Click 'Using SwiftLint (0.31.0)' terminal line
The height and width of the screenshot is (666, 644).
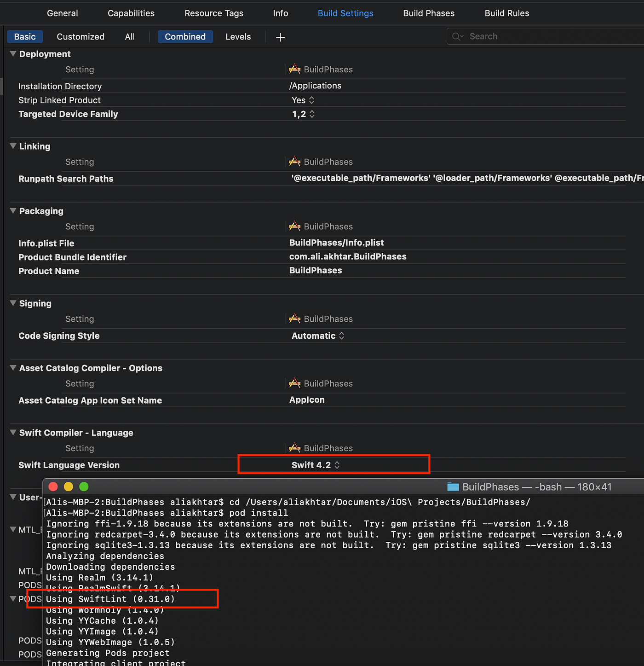tap(110, 599)
